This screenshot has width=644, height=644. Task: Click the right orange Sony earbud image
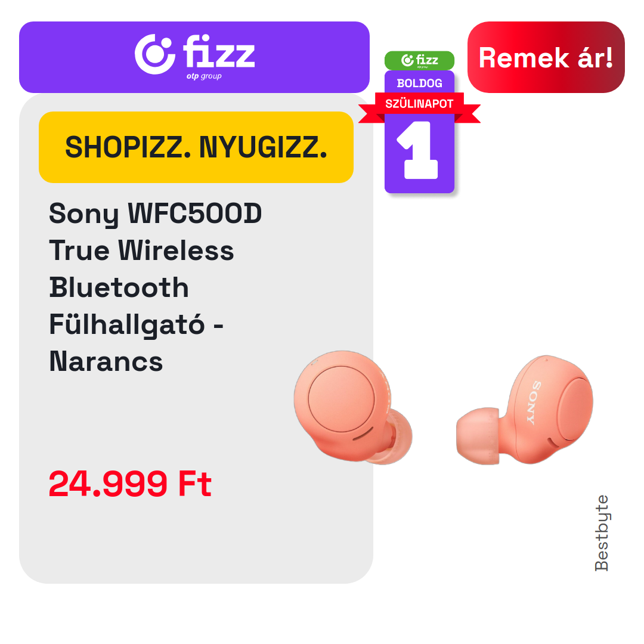pos(525,410)
